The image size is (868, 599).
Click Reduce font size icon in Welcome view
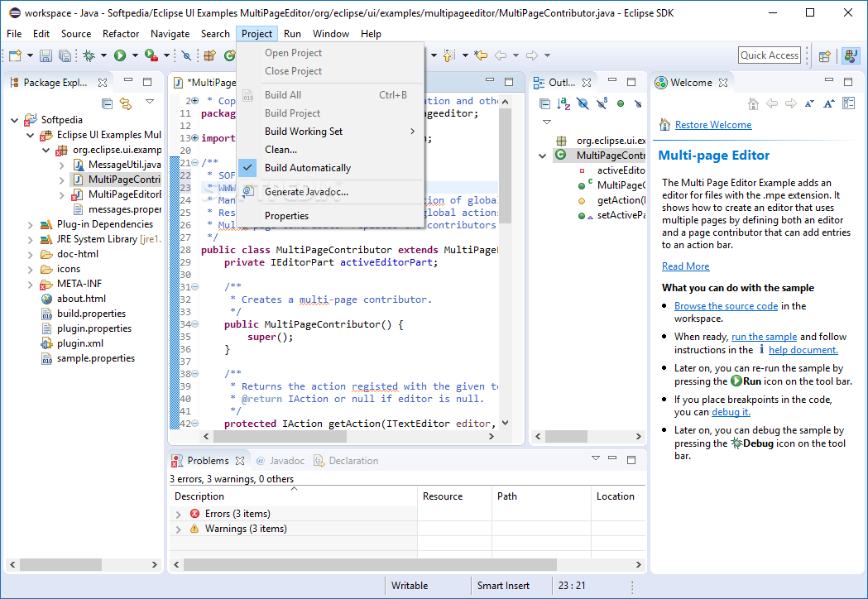pos(809,103)
